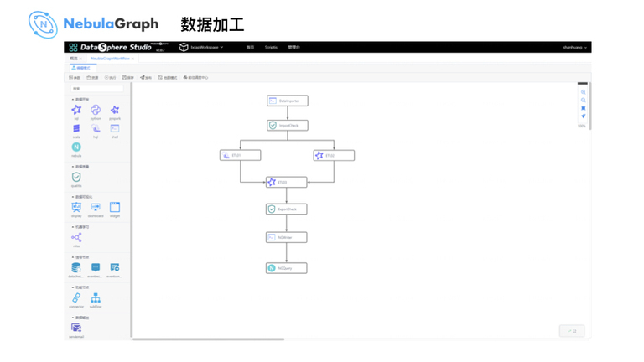The width and height of the screenshot is (644, 362).
Task: Open the Scriptis menu item
Action: (x=271, y=47)
